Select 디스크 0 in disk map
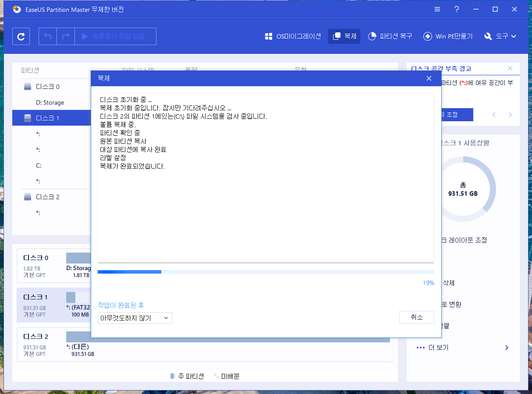The image size is (532, 394). pyautogui.click(x=36, y=257)
